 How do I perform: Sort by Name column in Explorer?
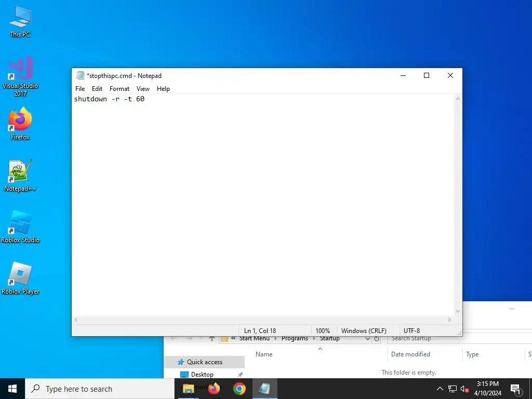point(264,354)
